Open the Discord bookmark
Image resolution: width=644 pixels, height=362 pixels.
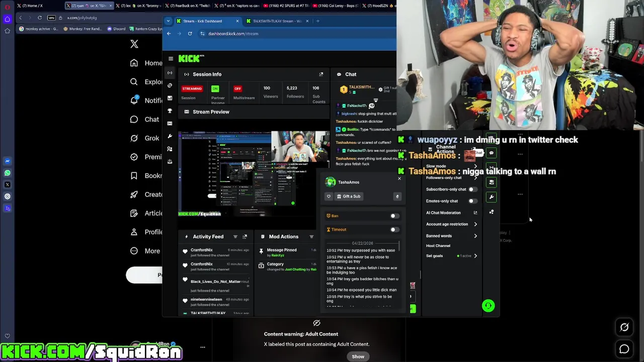coord(116,29)
